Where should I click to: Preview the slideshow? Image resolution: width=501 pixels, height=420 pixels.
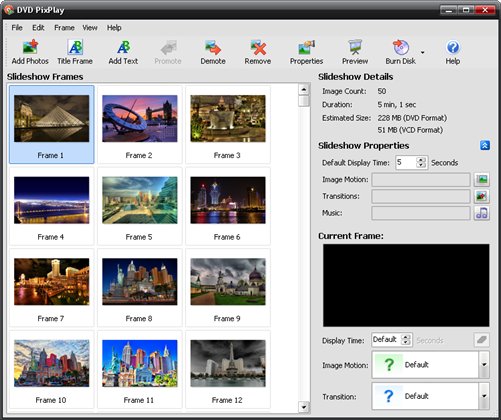355,52
